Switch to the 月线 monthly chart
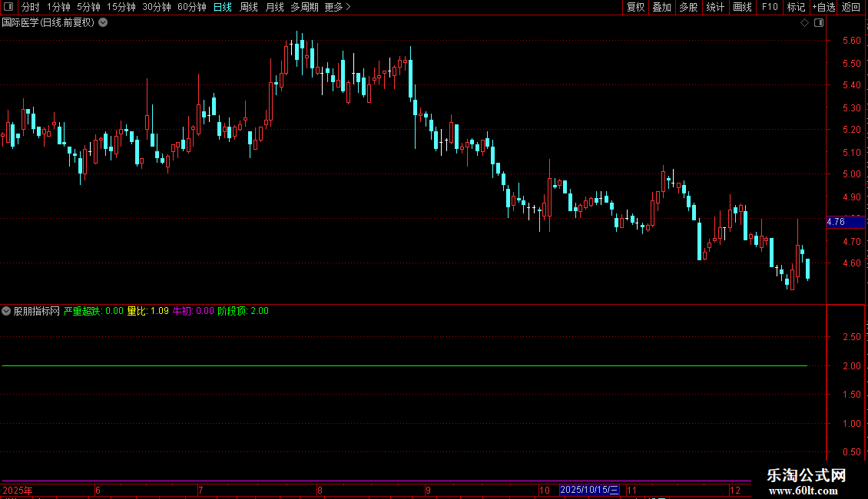 point(274,7)
